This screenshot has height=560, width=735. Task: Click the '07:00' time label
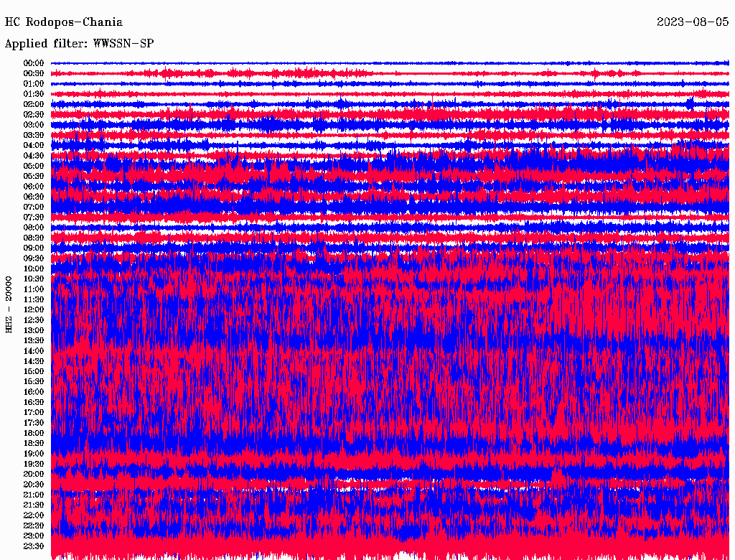[x=34, y=207]
